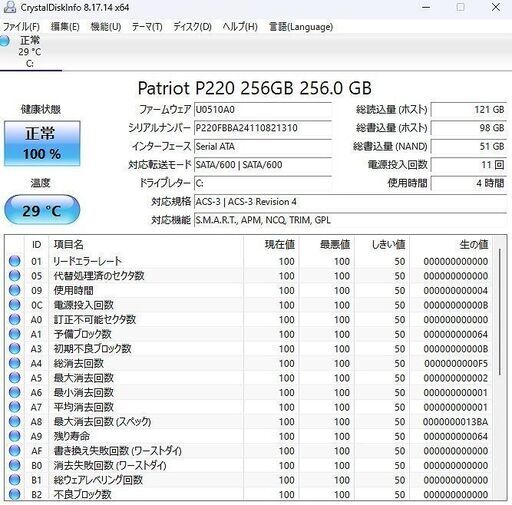Click status icon for AF 書き換え失敗回数 row

point(14,451)
